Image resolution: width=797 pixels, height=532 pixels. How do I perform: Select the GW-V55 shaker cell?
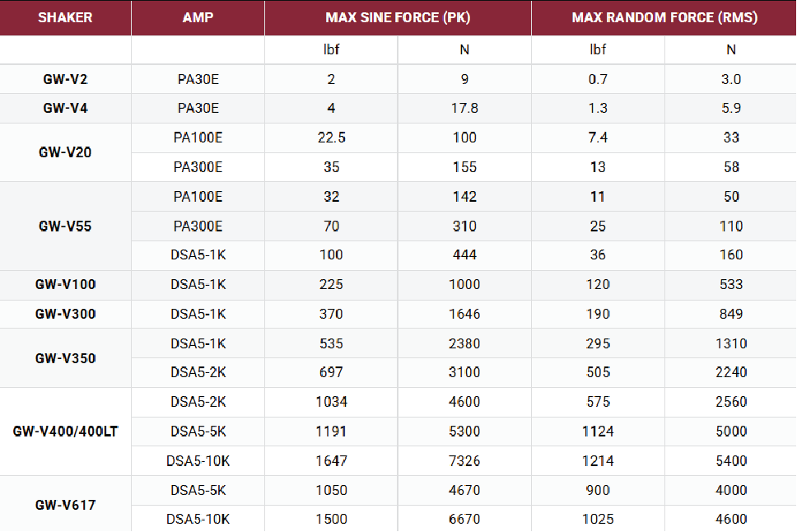point(65,226)
